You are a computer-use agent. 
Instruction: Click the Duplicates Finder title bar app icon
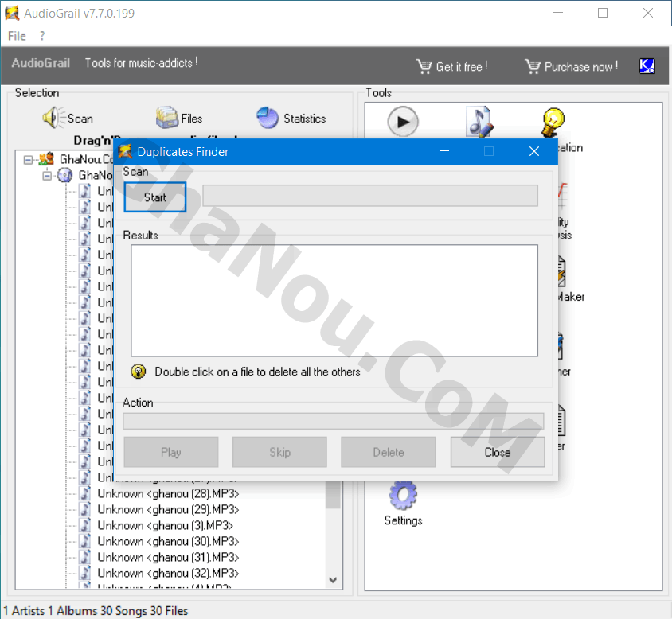pyautogui.click(x=125, y=152)
